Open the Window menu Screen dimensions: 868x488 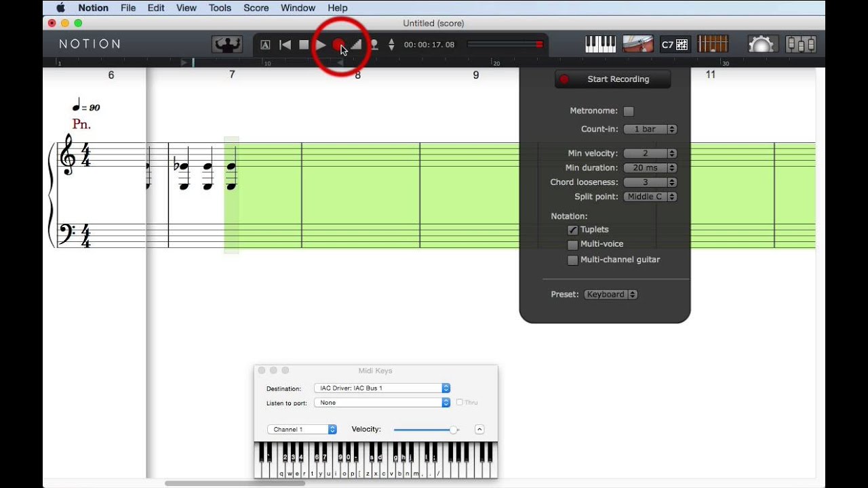[298, 8]
